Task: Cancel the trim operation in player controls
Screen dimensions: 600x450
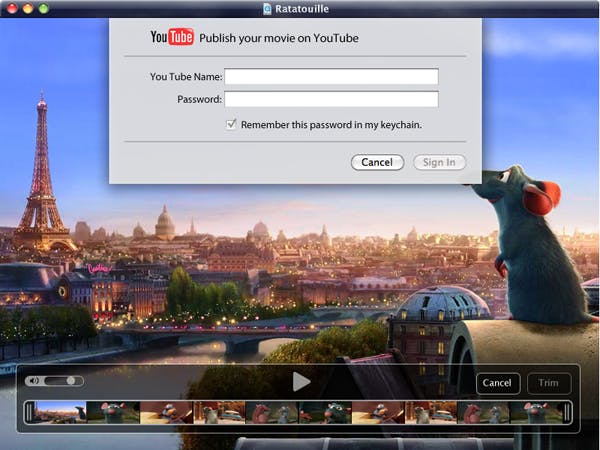Action: point(498,383)
